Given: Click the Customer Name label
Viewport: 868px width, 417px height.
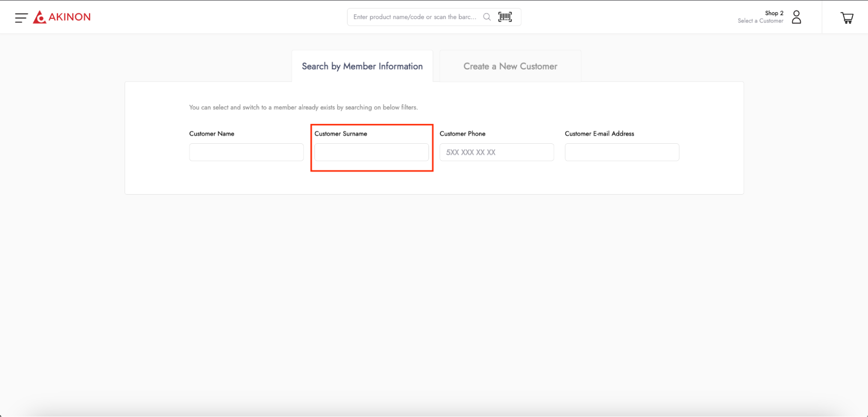Looking at the screenshot, I should [x=211, y=134].
